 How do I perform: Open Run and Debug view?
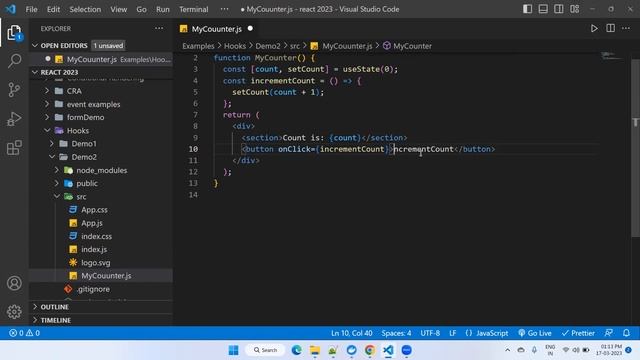click(x=14, y=119)
